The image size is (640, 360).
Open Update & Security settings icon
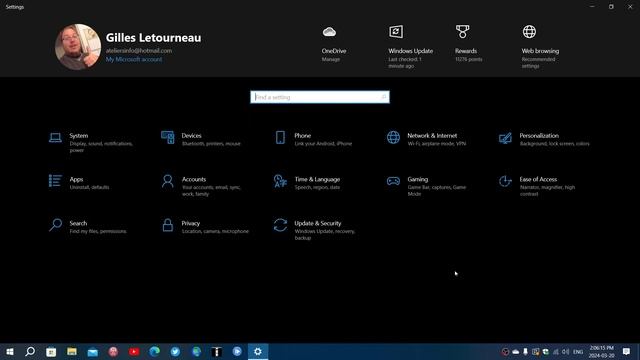coord(280,225)
